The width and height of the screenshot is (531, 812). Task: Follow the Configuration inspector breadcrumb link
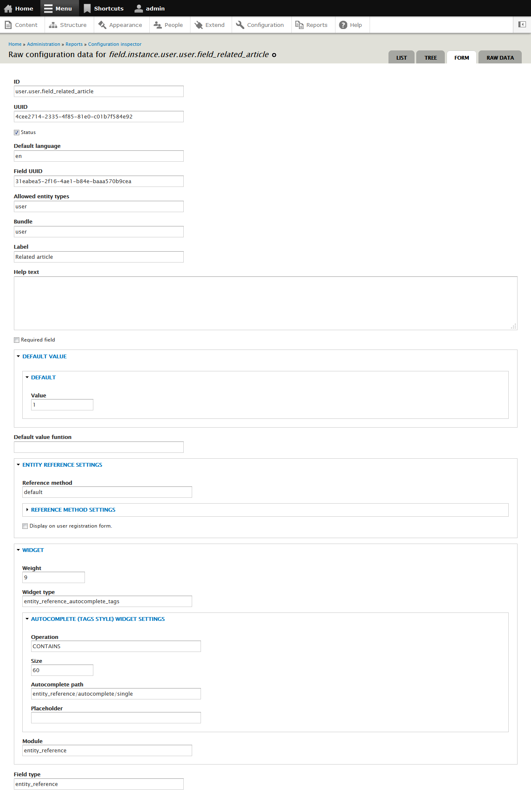114,44
